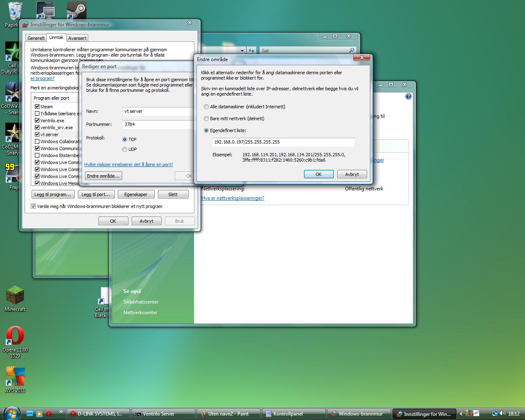Open Hva er nettverksplasseringer? link
This screenshot has height=420, width=525.
pyautogui.click(x=233, y=198)
